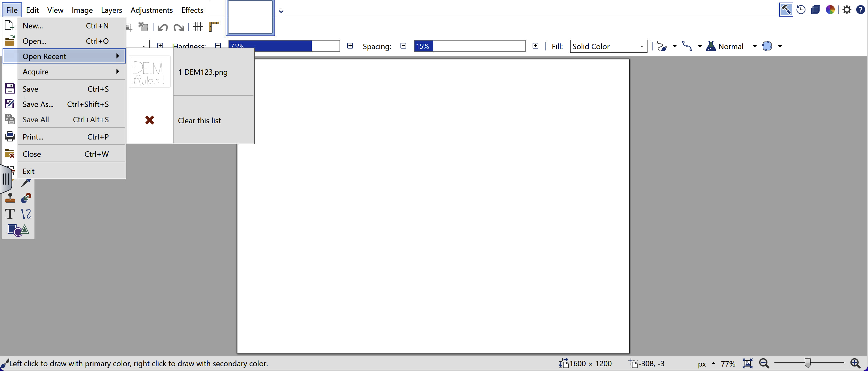Image resolution: width=868 pixels, height=371 pixels.
Task: Click the Undo arrow icon
Action: (162, 27)
